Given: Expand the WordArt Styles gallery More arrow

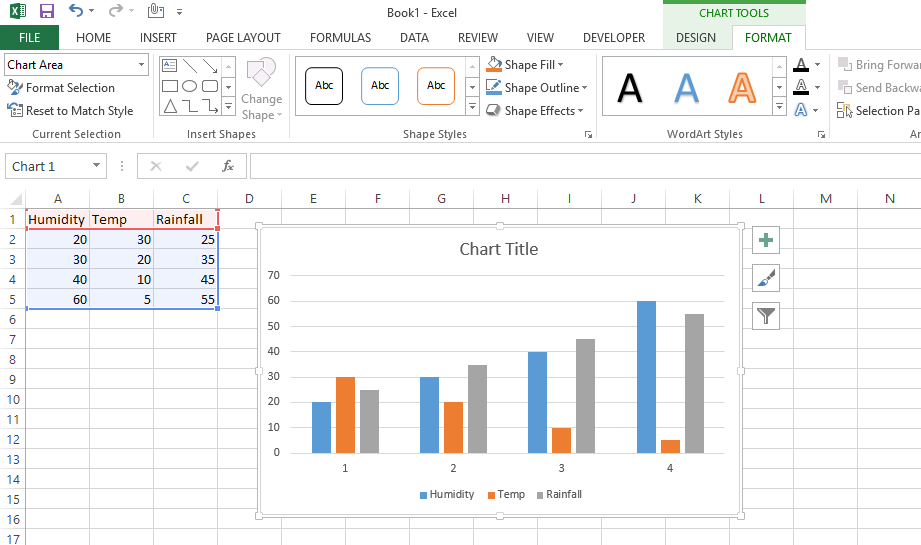Looking at the screenshot, I should pos(779,107).
